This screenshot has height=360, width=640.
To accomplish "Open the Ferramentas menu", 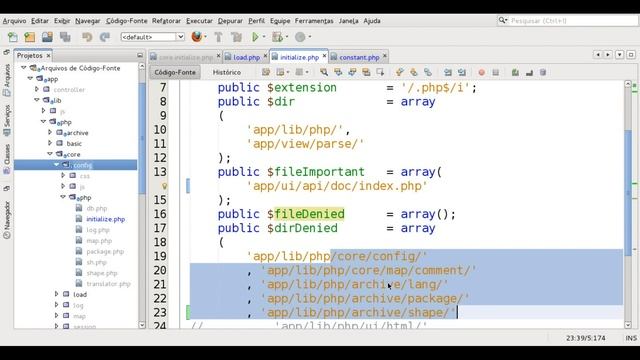I will tap(314, 21).
